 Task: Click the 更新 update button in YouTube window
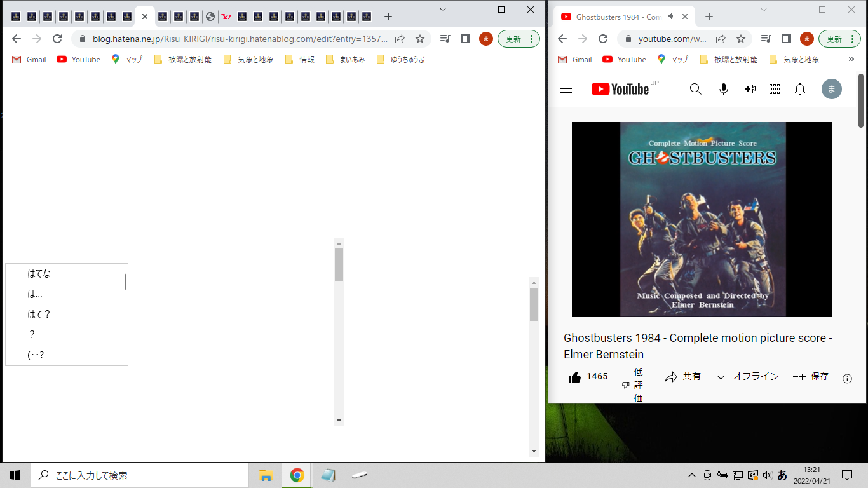click(x=839, y=39)
